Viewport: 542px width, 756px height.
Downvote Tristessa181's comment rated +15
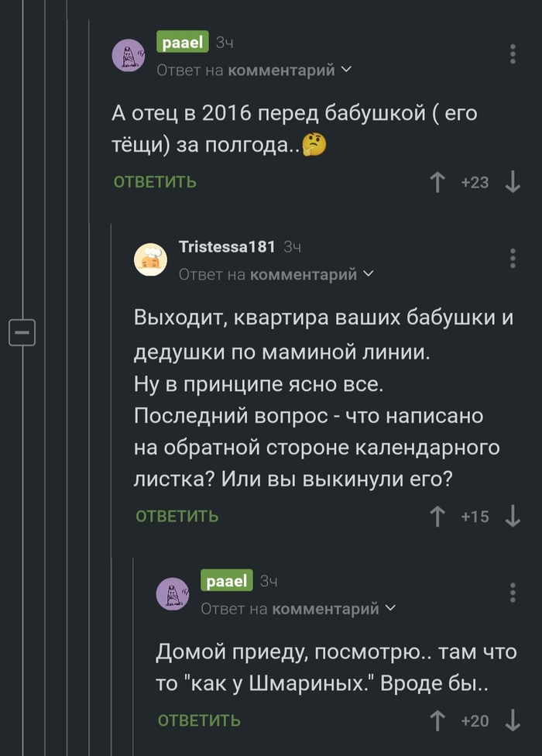[x=512, y=516]
